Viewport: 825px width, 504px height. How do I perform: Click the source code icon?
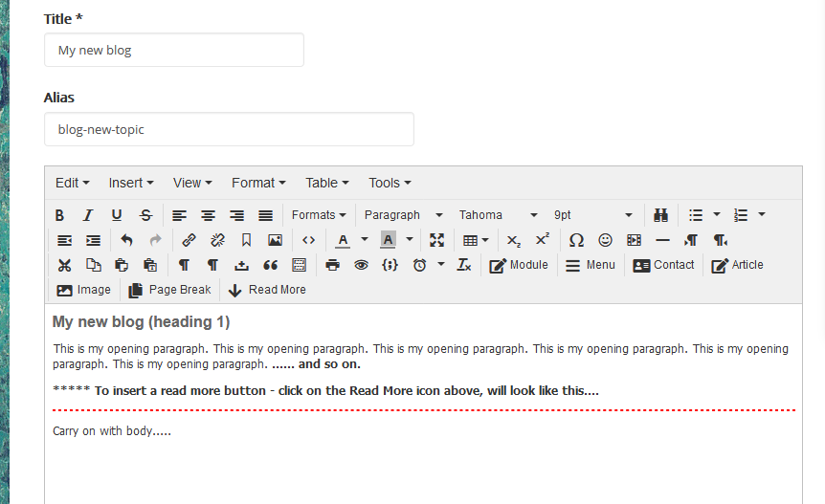(308, 240)
